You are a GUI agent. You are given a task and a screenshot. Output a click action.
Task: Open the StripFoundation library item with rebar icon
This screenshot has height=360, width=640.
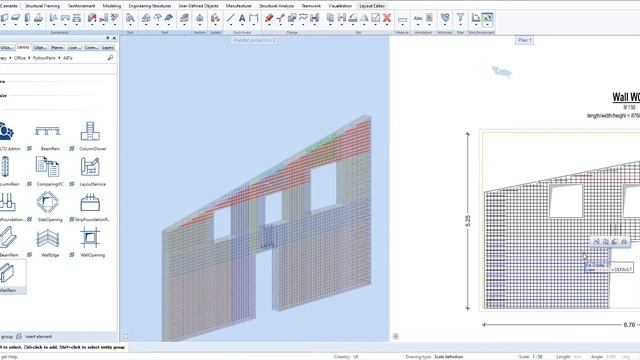[x=91, y=207]
